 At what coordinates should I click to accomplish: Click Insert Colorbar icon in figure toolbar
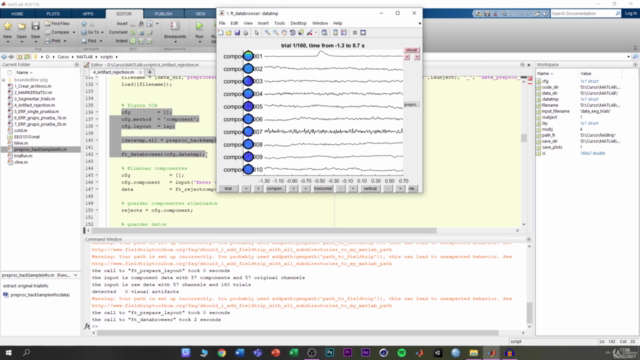pos(336,33)
